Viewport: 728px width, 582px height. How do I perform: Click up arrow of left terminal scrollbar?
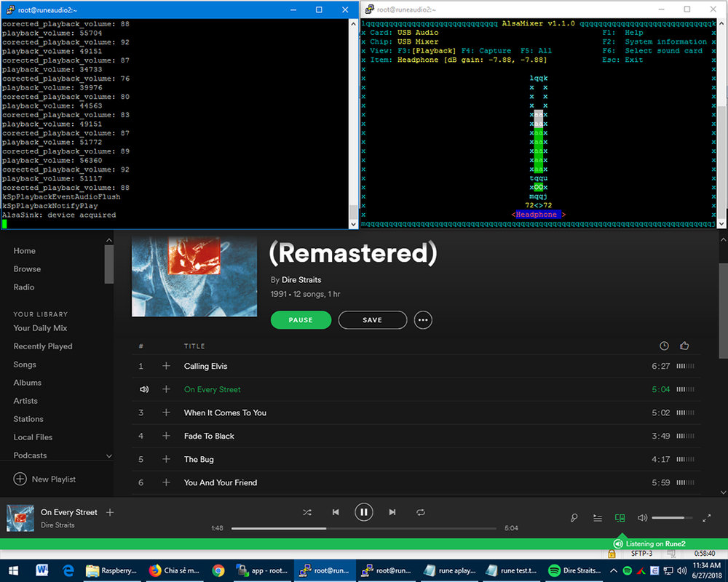pos(353,24)
